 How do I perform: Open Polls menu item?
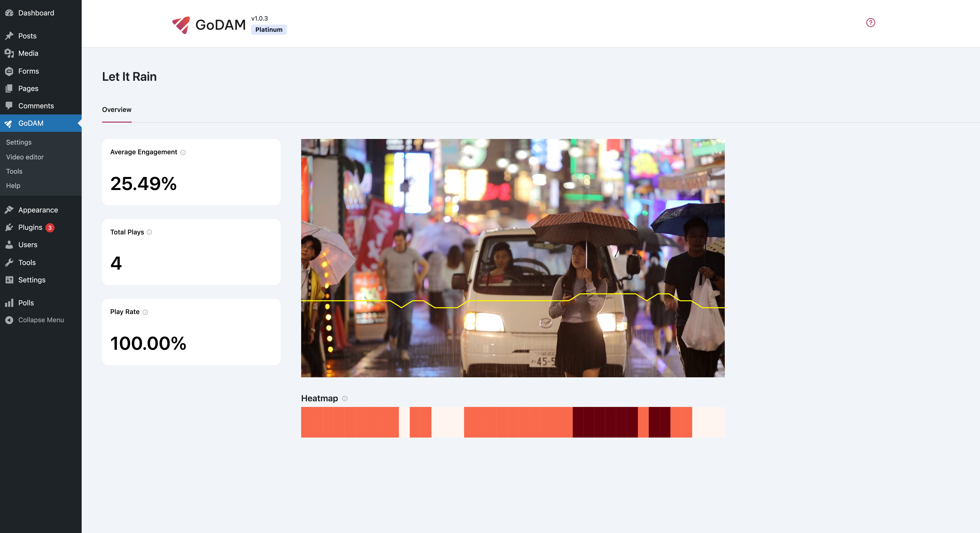click(41, 303)
